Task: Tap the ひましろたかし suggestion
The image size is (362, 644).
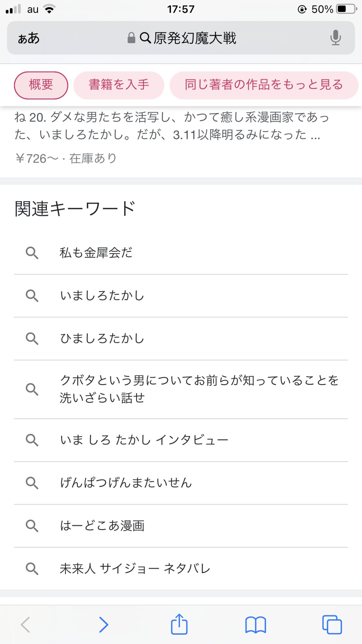Action: 102,338
